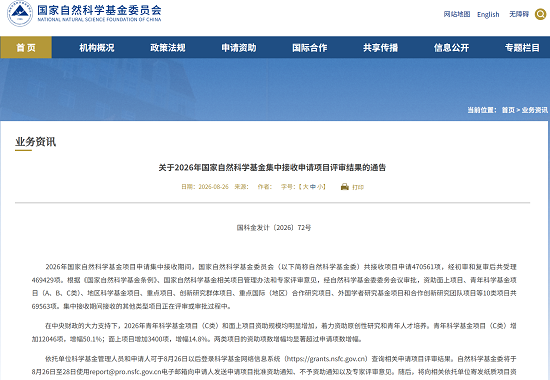The width and height of the screenshot is (550, 380).
Task: Open 政策法规 menu
Action: 168,47
